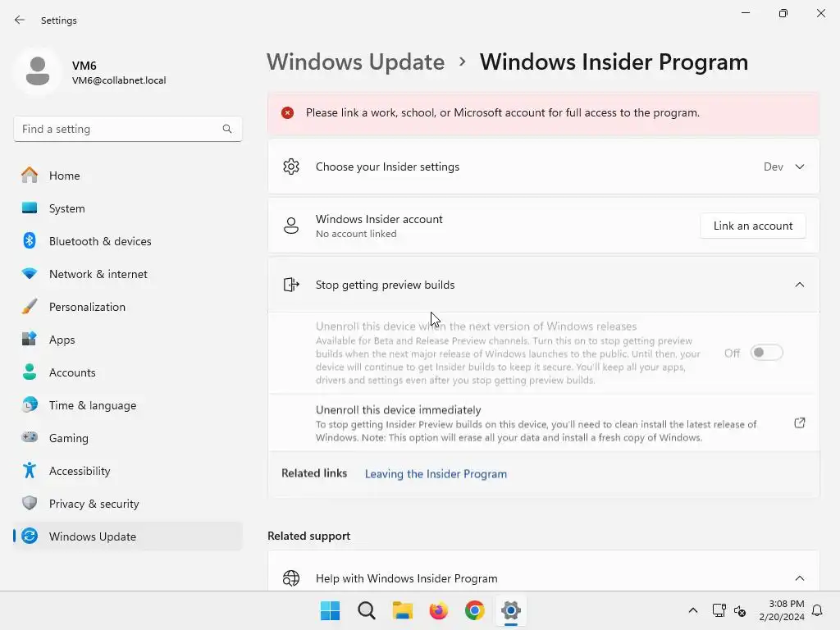Click the Windows Update sync icon

[x=30, y=536]
